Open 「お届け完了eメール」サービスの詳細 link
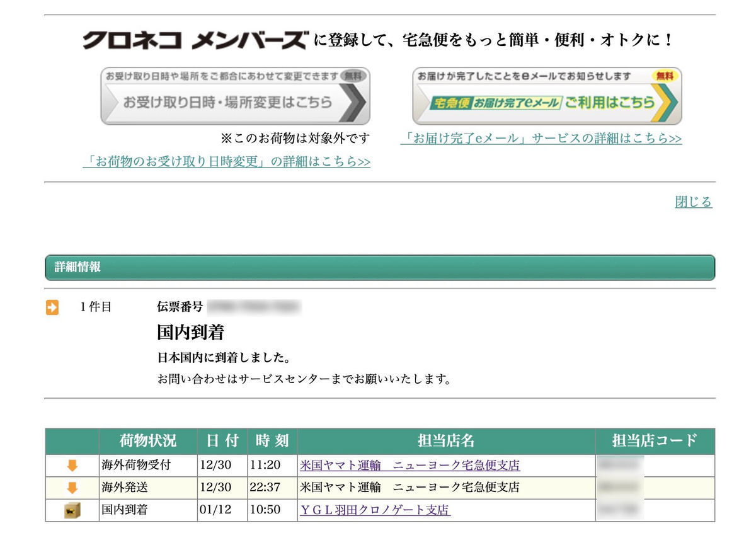Screen dimensions: 756x538 click(541, 139)
